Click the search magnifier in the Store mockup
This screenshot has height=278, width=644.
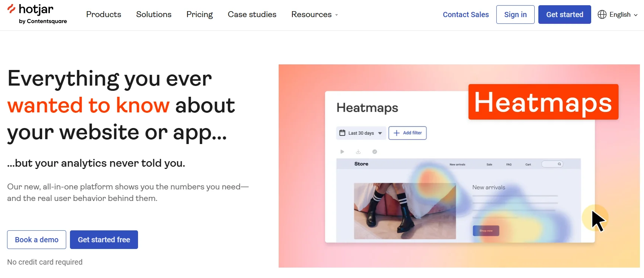click(x=559, y=164)
